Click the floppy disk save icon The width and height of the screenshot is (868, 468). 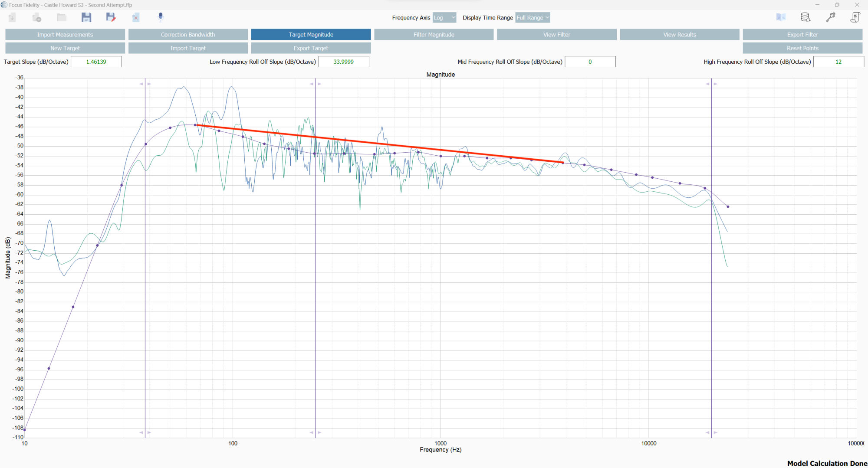point(86,17)
